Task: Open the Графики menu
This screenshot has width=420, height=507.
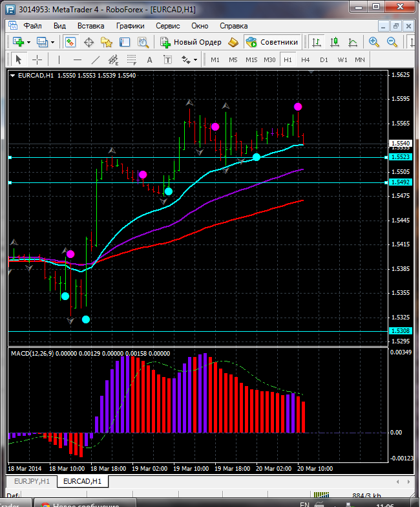Action: tap(130, 26)
